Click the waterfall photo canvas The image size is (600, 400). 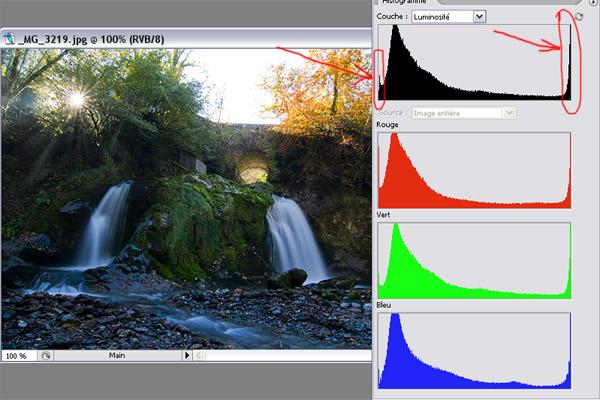tap(186, 199)
